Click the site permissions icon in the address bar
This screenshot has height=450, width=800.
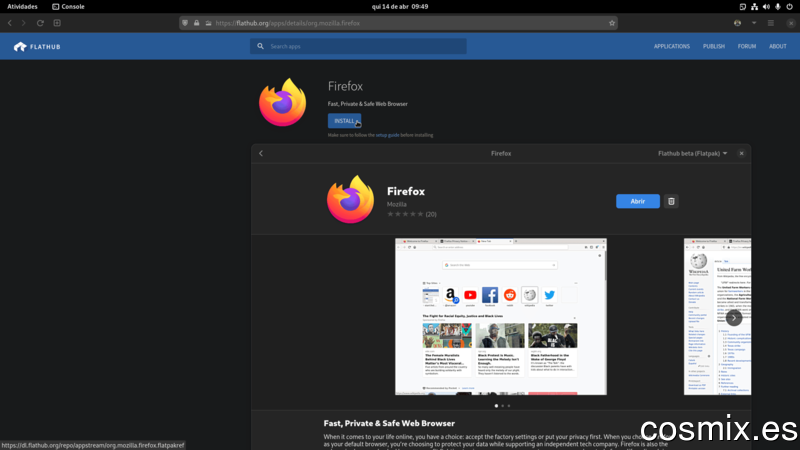(208, 23)
